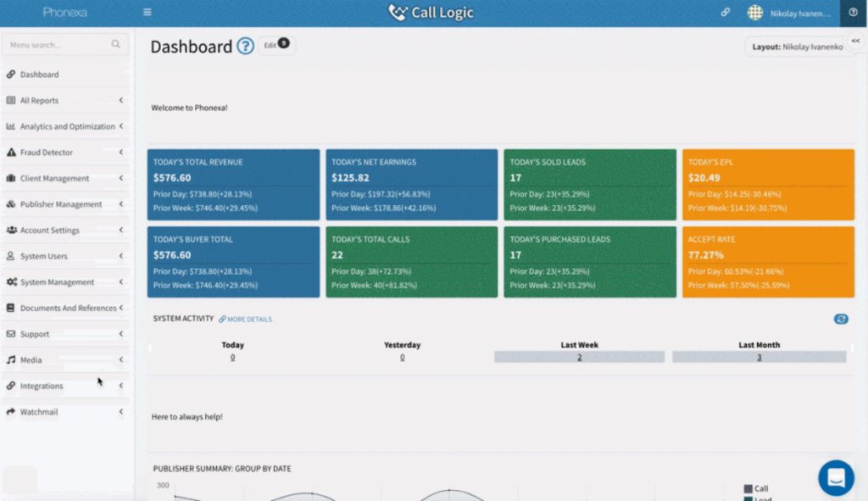Click the Last Week activity bar
The image size is (868, 501).
[x=580, y=357]
